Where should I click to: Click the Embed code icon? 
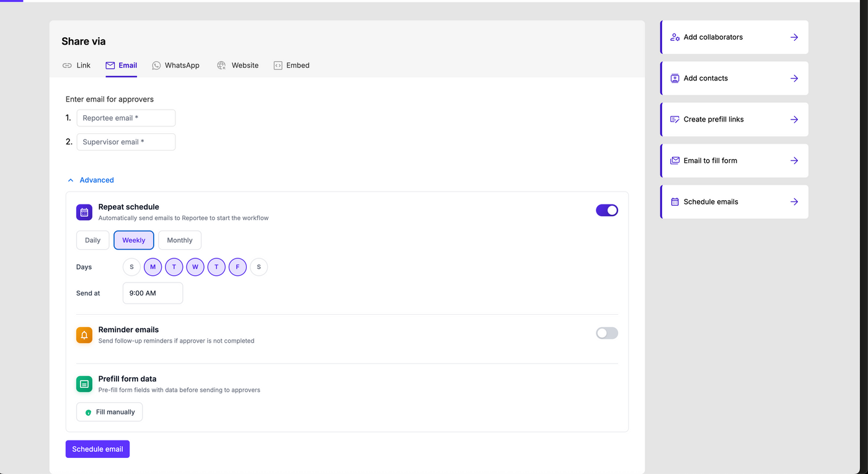click(277, 65)
